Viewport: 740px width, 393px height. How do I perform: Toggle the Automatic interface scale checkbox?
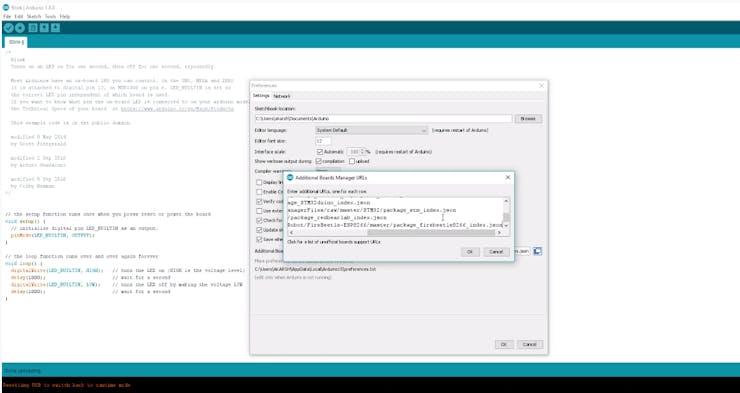click(320, 152)
